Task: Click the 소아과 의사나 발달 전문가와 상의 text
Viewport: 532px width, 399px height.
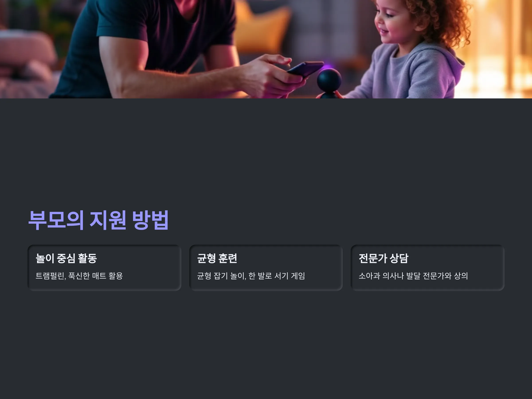Action: (x=413, y=276)
